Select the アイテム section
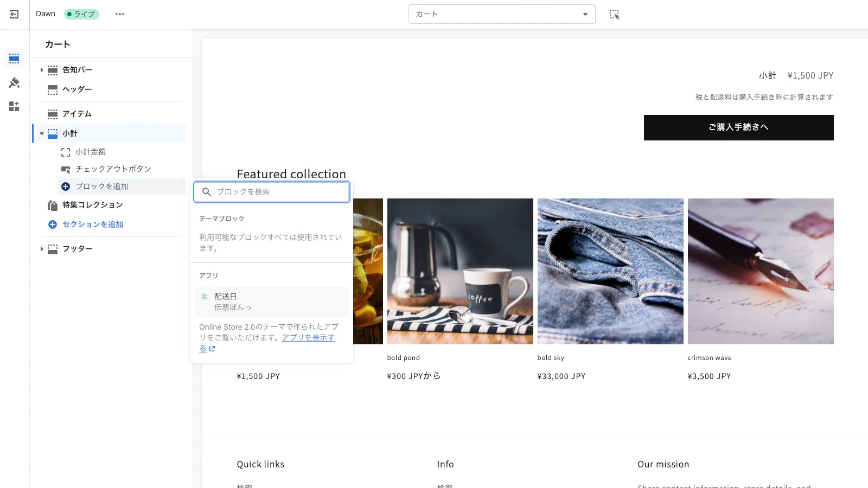 [77, 114]
